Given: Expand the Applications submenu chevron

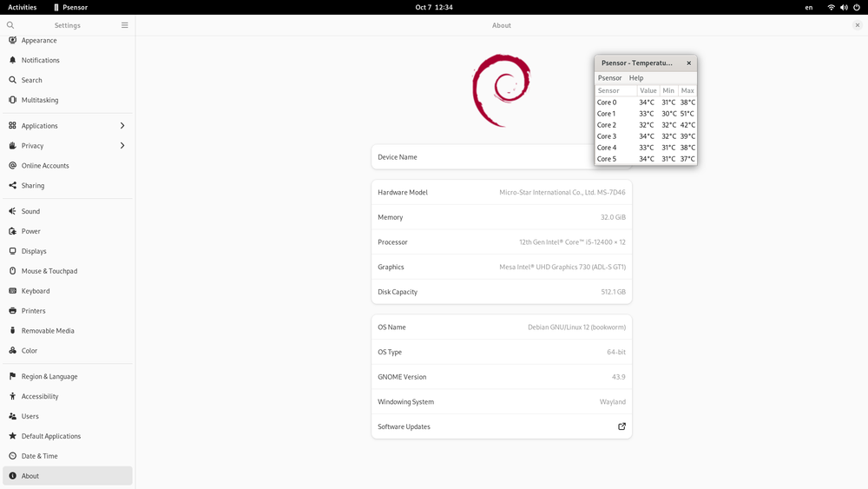Looking at the screenshot, I should tap(122, 126).
